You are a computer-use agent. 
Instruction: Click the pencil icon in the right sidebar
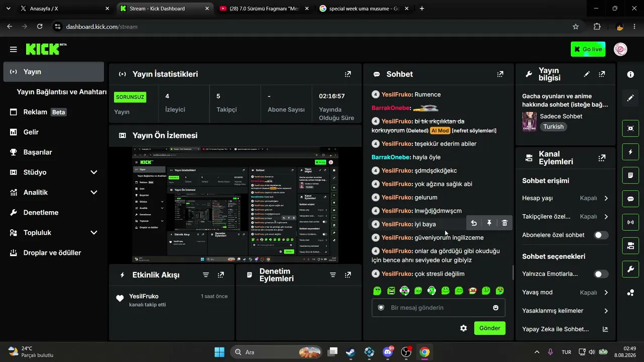pyautogui.click(x=630, y=98)
